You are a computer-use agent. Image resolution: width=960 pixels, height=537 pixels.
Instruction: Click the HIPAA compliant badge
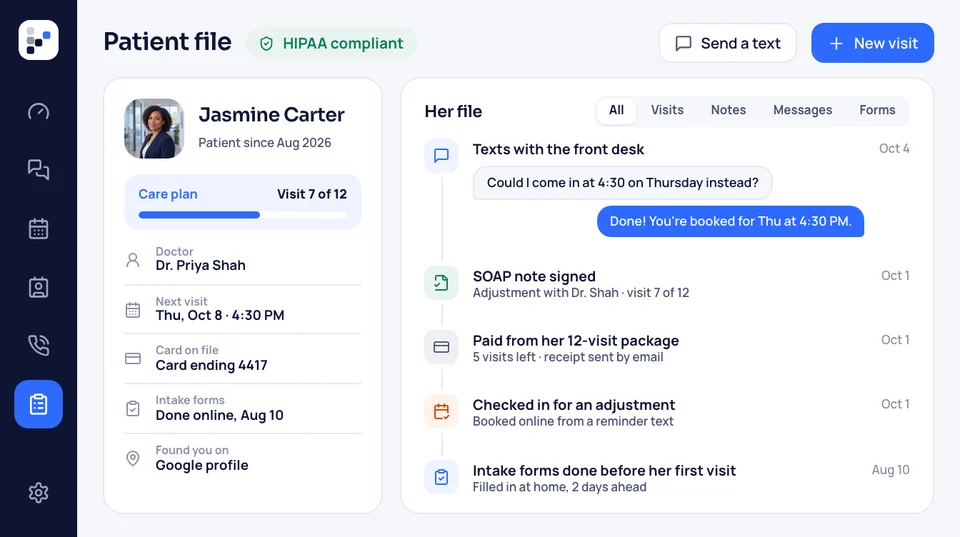(331, 43)
